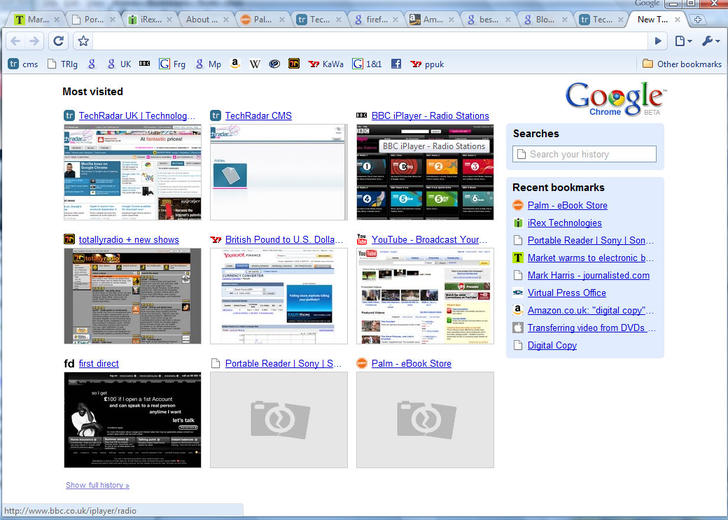This screenshot has width=728, height=520.
Task: Click in Search your history field
Action: pos(585,154)
